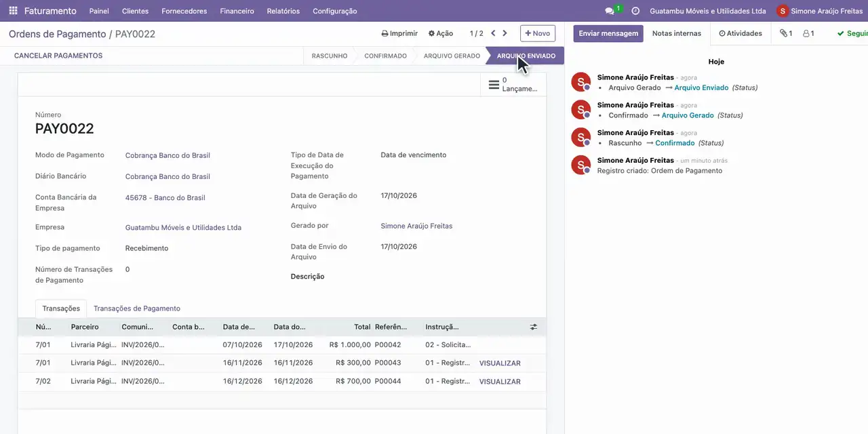Open the Relatórios menu
Image resolution: width=868 pixels, height=434 pixels.
pyautogui.click(x=283, y=11)
